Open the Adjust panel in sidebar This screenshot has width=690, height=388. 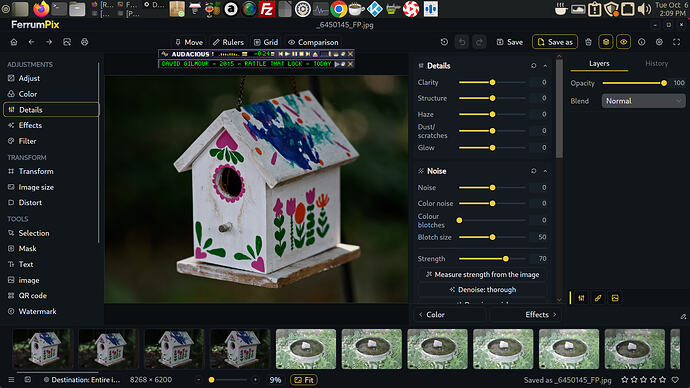click(x=51, y=78)
